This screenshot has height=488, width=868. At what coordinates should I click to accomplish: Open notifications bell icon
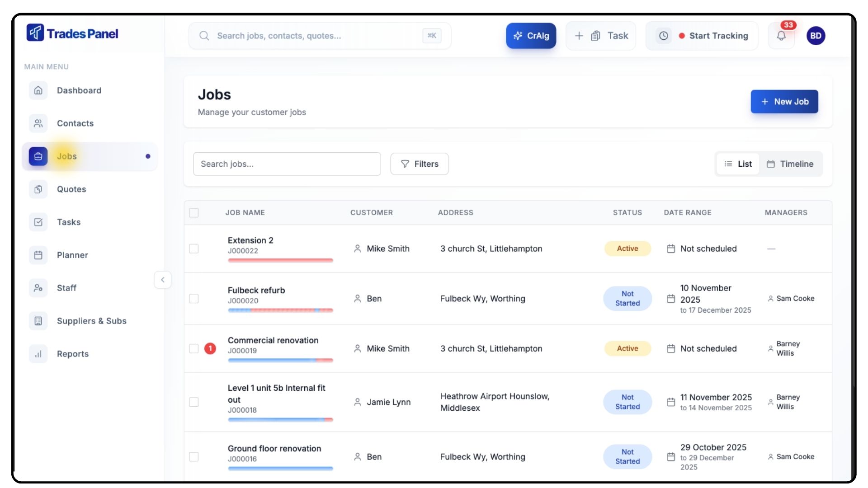pos(781,36)
